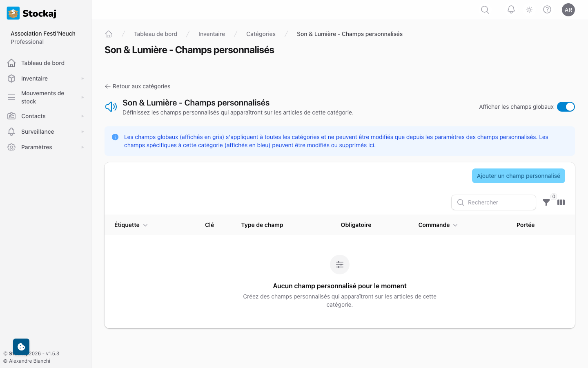Click current breadcrumb Son & Lumière - Champs personnalisés
This screenshot has height=368, width=588.
point(350,34)
